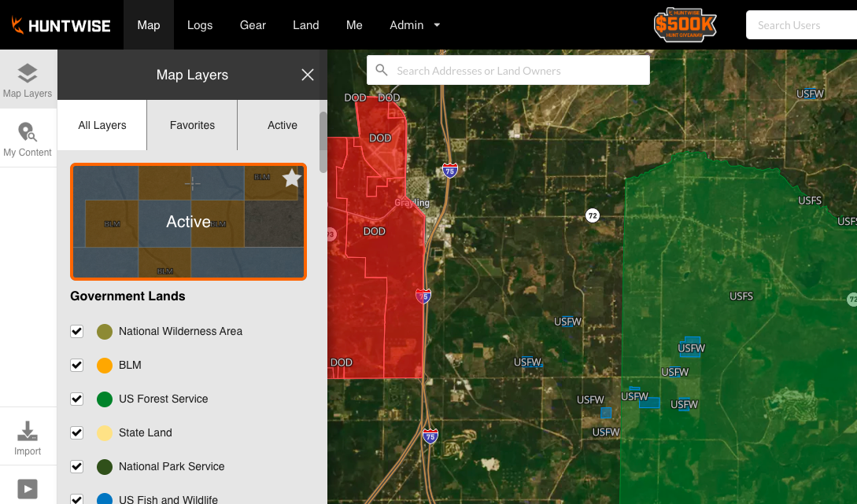Click the $500K Hunt Giveaway badge
The height and width of the screenshot is (504, 857).
click(x=685, y=25)
